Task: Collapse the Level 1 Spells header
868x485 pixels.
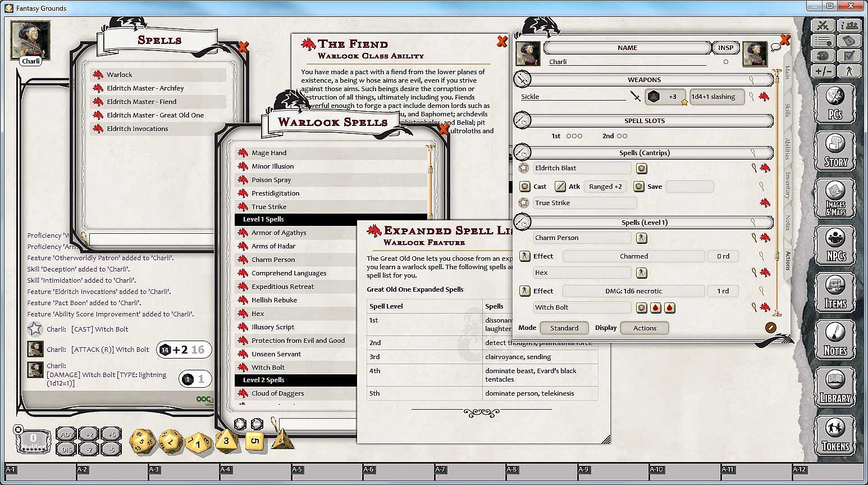Action: 331,219
